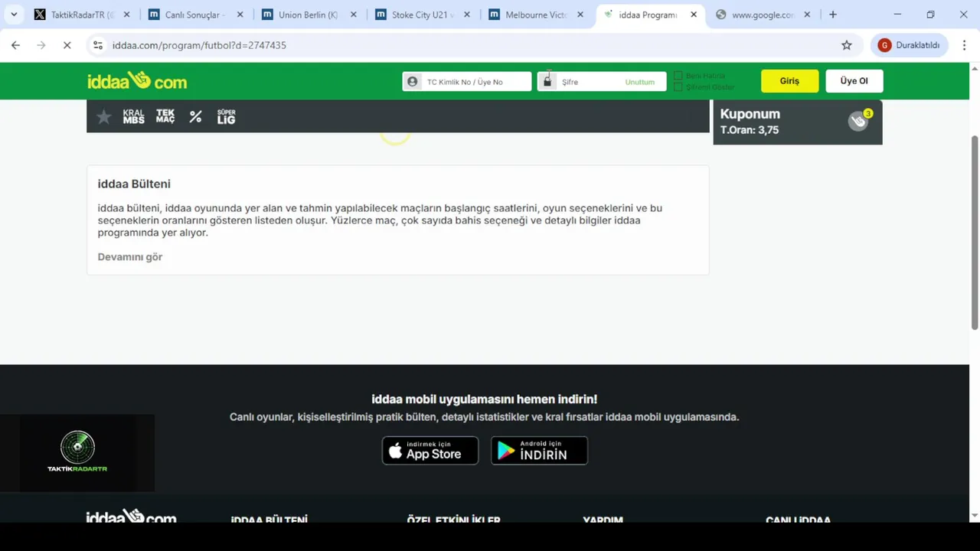Click the iddaa.com logo in the green header
Screen dimensions: 980x551
coord(137,80)
